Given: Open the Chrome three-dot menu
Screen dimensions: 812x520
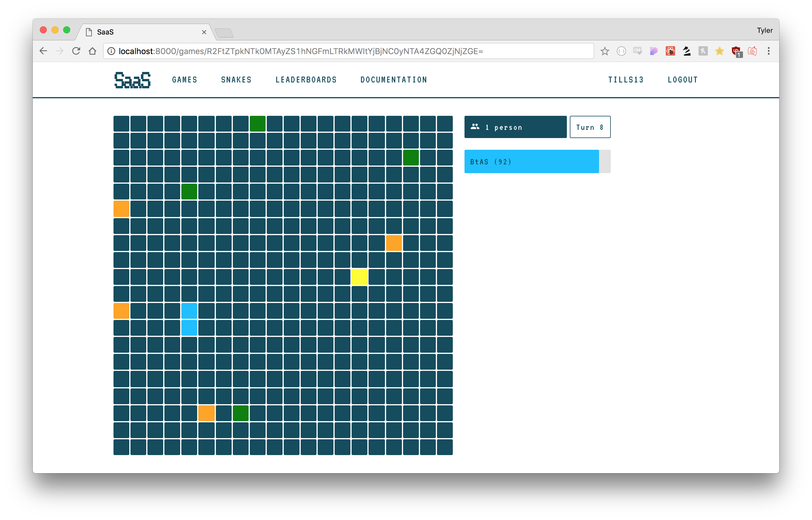Looking at the screenshot, I should point(768,51).
